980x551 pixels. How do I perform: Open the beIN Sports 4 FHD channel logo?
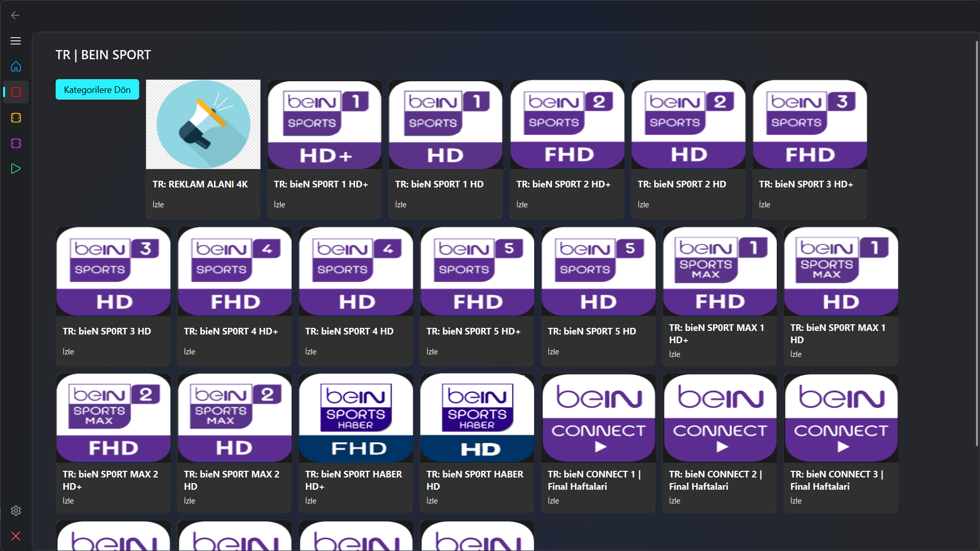coord(234,271)
